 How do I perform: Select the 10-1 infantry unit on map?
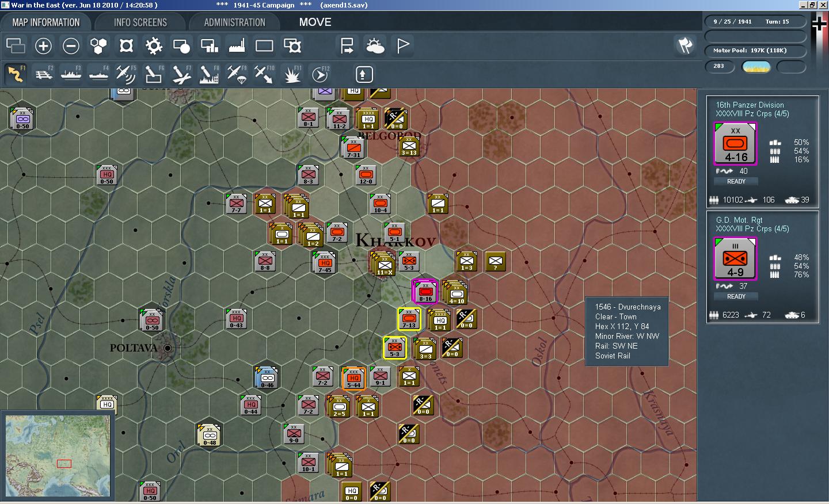[309, 463]
